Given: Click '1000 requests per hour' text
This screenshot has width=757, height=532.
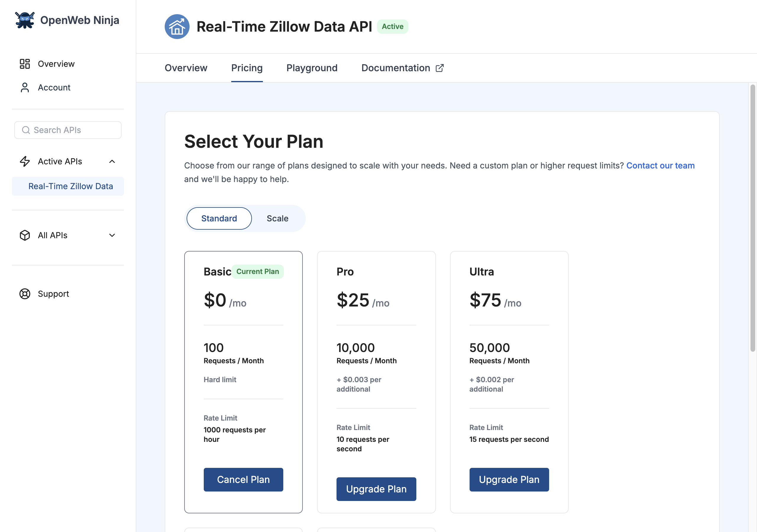Looking at the screenshot, I should (x=234, y=434).
